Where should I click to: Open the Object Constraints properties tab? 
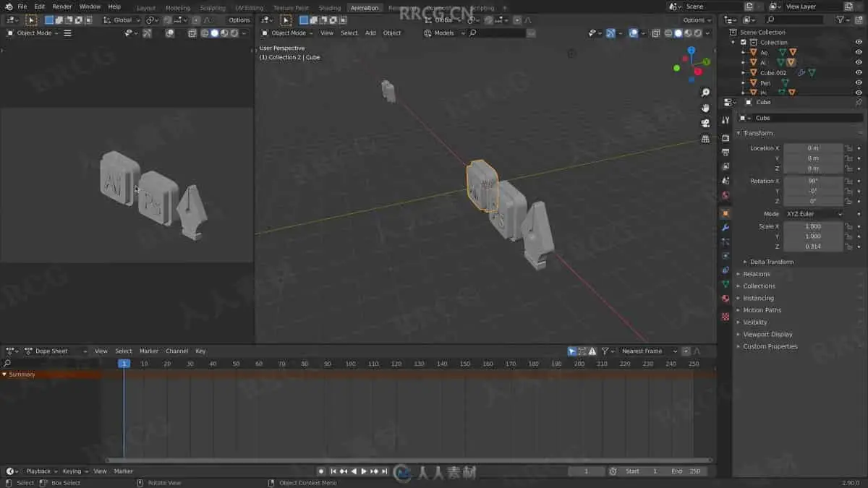726,270
